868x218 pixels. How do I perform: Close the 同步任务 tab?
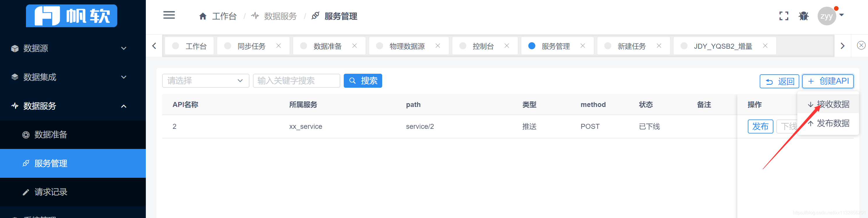coord(278,45)
